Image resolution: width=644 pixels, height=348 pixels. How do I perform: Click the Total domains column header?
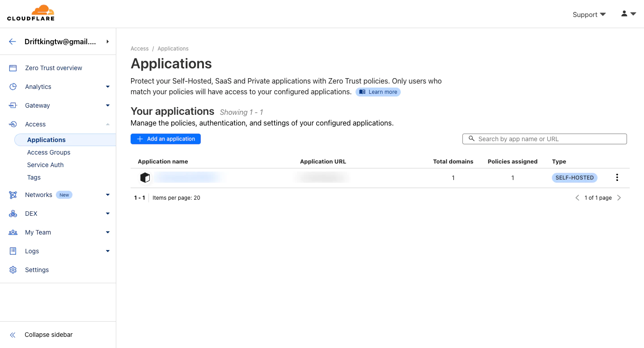click(453, 161)
